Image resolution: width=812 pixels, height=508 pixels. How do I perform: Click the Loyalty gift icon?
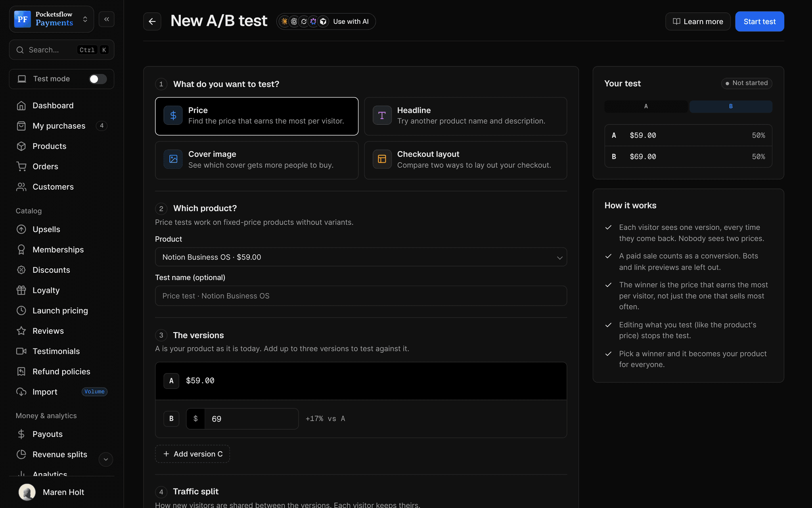[x=21, y=290]
